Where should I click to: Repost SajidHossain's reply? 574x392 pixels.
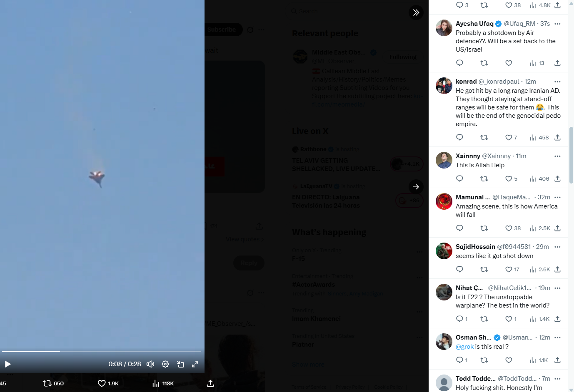click(x=484, y=270)
